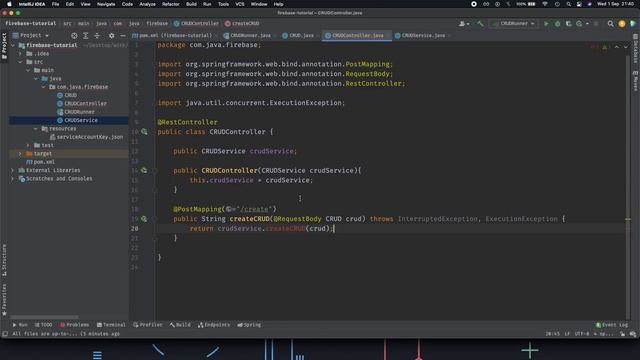Viewport: 640px width, 360px height.
Task: Click the createCRUD breadcrumb
Action: (x=242, y=24)
